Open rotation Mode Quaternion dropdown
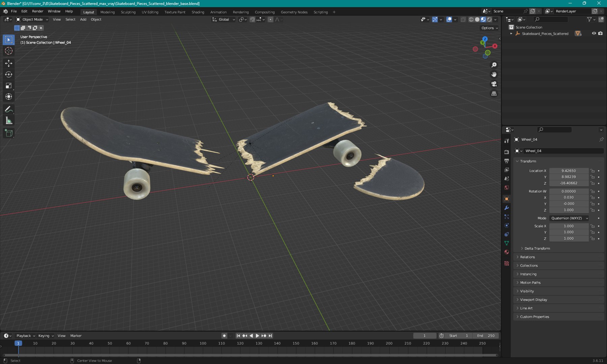 (x=569, y=218)
